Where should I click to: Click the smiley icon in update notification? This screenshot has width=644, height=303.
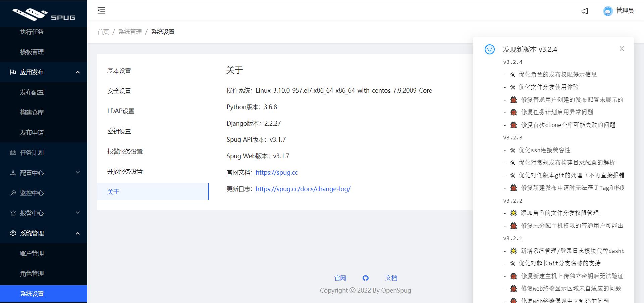coord(490,49)
